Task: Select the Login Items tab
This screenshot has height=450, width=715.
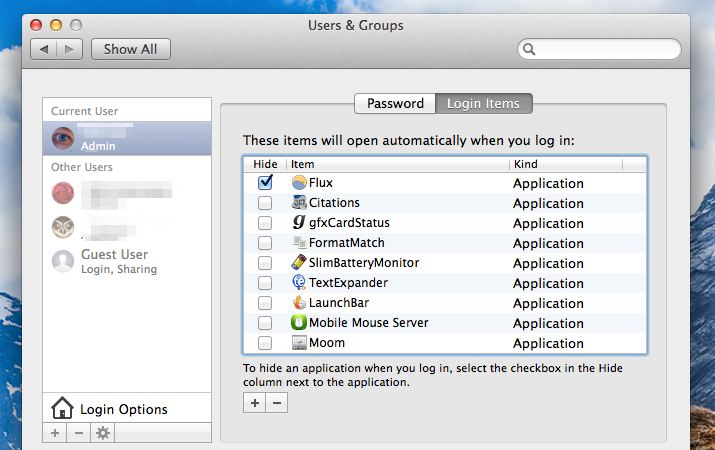Action: point(484,103)
